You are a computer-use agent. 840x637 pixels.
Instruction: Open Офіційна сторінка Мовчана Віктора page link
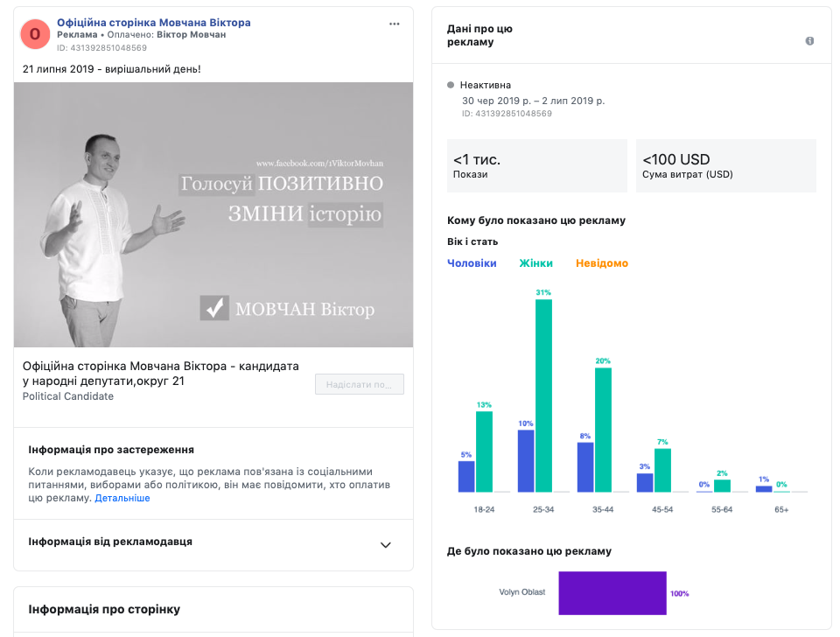point(153,22)
